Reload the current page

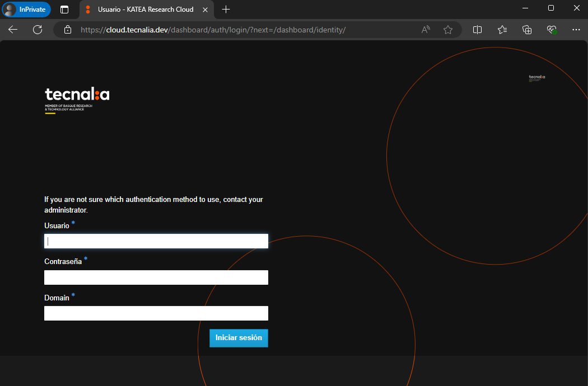click(38, 30)
